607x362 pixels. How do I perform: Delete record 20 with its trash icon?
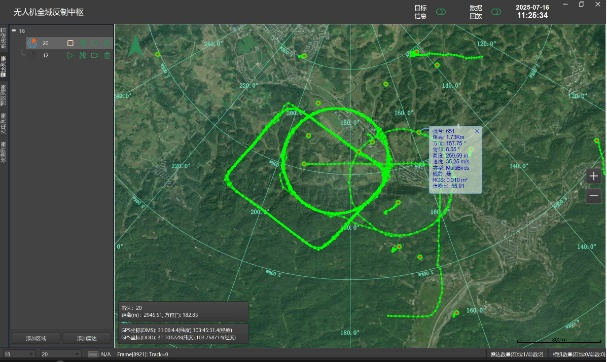[x=107, y=43]
